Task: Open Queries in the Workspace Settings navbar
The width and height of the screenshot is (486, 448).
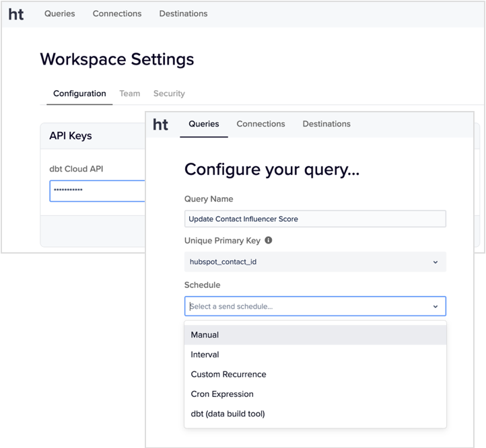Action: coord(60,13)
